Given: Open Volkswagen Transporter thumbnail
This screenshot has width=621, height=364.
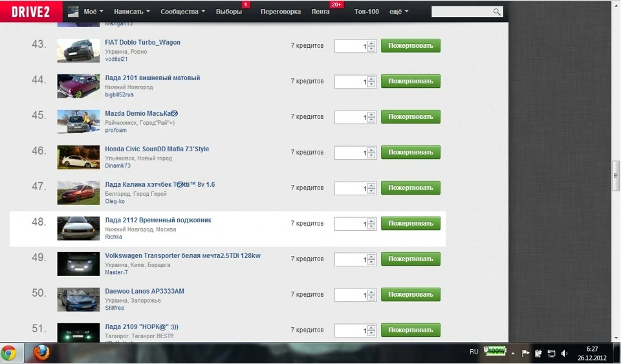Looking at the screenshot, I should pyautogui.click(x=78, y=264).
